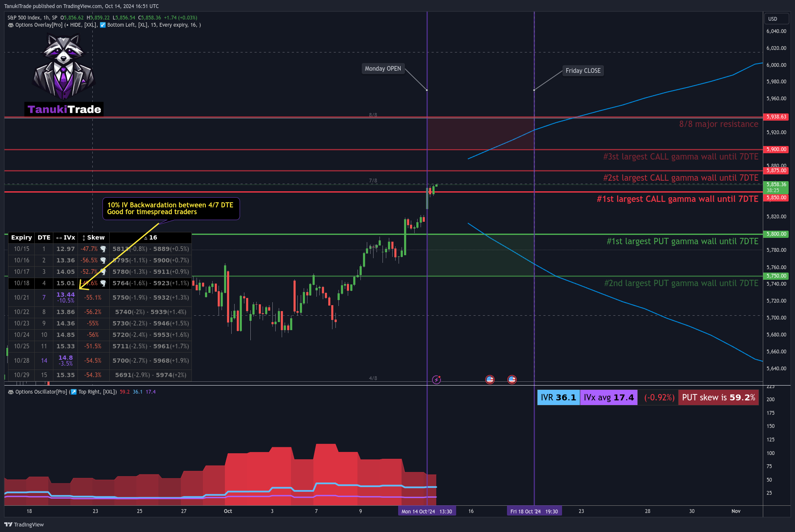Click the Oct label on the time axis
This screenshot has height=532, width=795.
coord(228,511)
